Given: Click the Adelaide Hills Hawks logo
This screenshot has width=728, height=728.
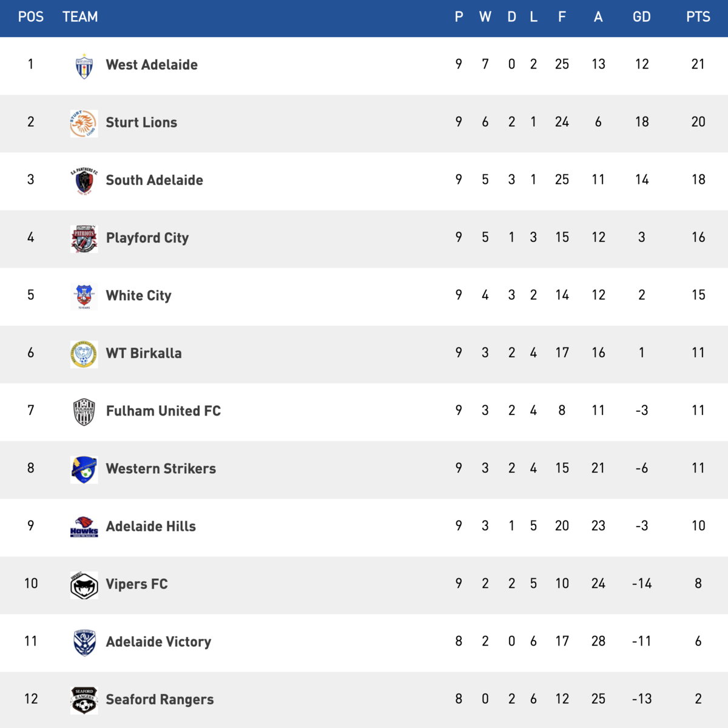Looking at the screenshot, I should 84,527.
